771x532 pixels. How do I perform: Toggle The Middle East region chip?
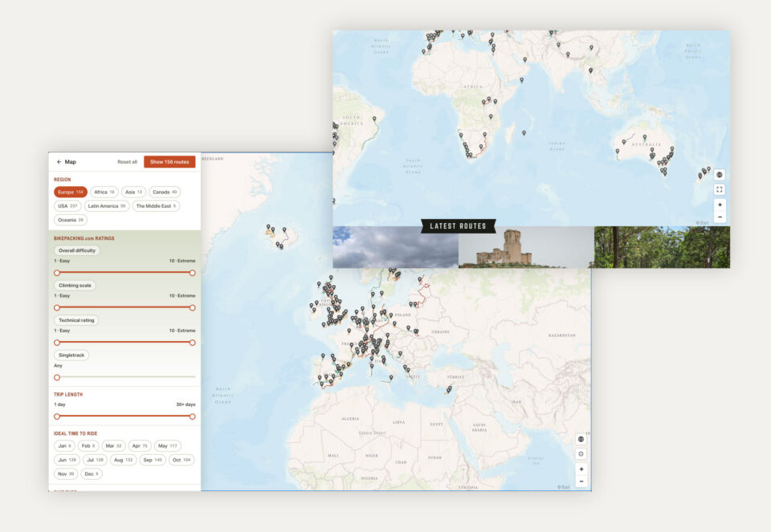[156, 206]
